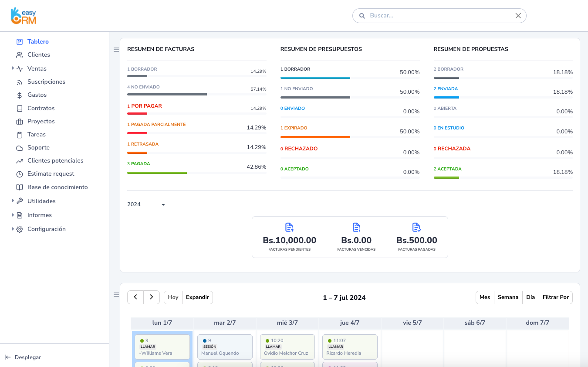Viewport: 588px width, 367px height.
Task: Click the Facturas vencidas icon
Action: 356,227
